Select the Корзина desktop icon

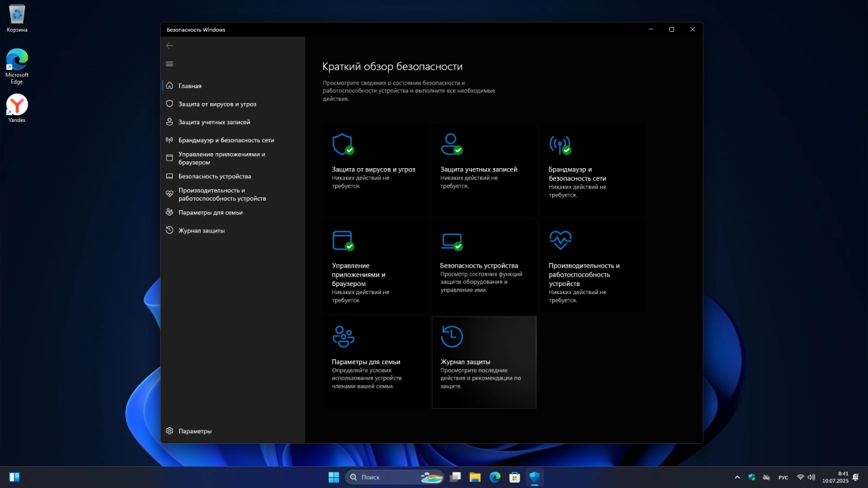[17, 18]
